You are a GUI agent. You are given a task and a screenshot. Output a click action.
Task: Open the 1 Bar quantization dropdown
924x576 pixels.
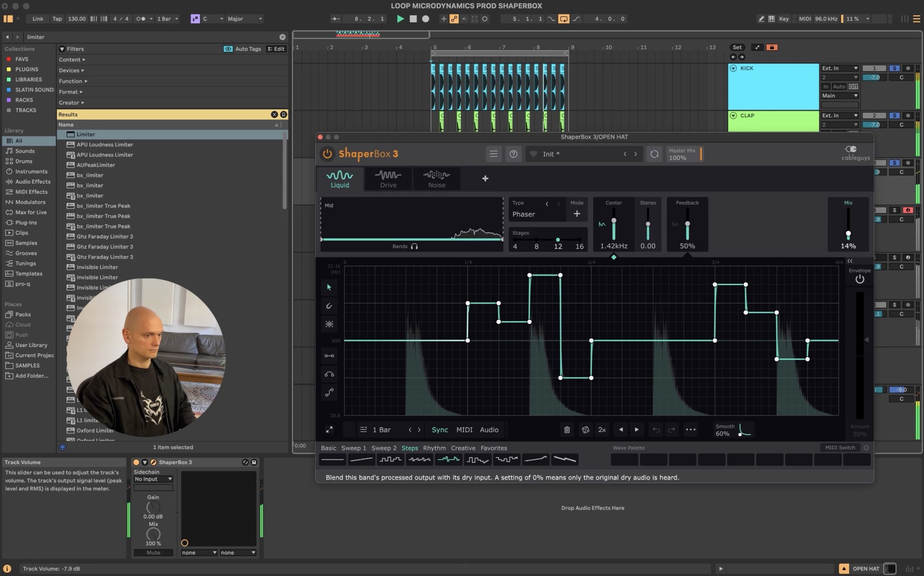click(x=167, y=19)
